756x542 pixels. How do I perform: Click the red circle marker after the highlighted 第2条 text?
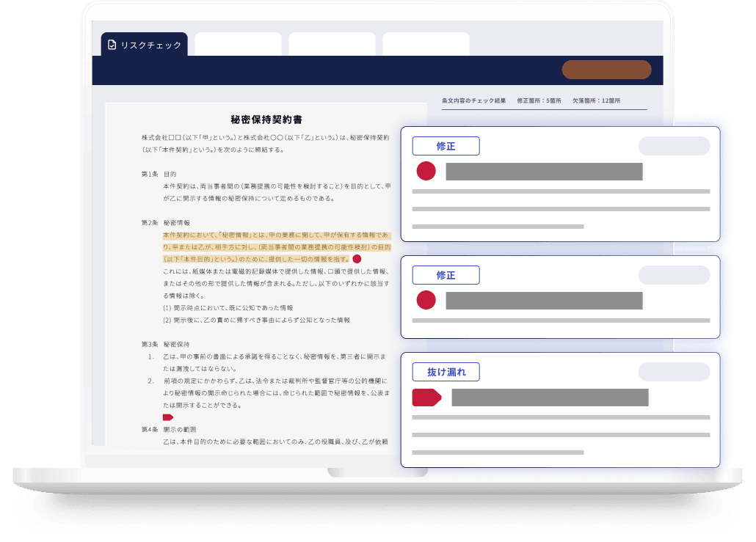pos(357,259)
